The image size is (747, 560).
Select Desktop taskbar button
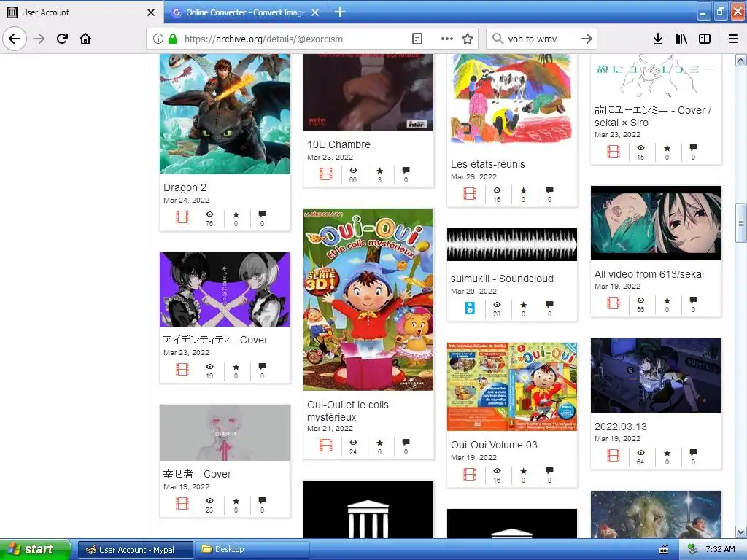(x=252, y=550)
